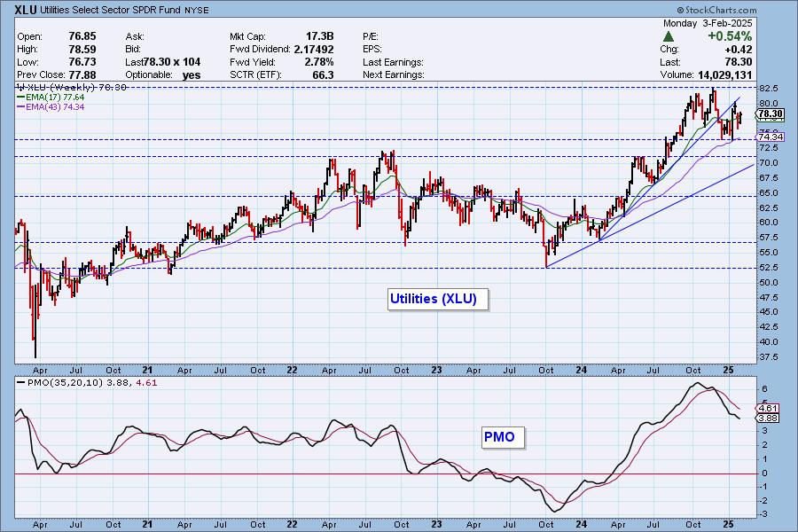The width and height of the screenshot is (798, 532).
Task: Open the StockCharts.com copyright link
Action: (x=717, y=10)
